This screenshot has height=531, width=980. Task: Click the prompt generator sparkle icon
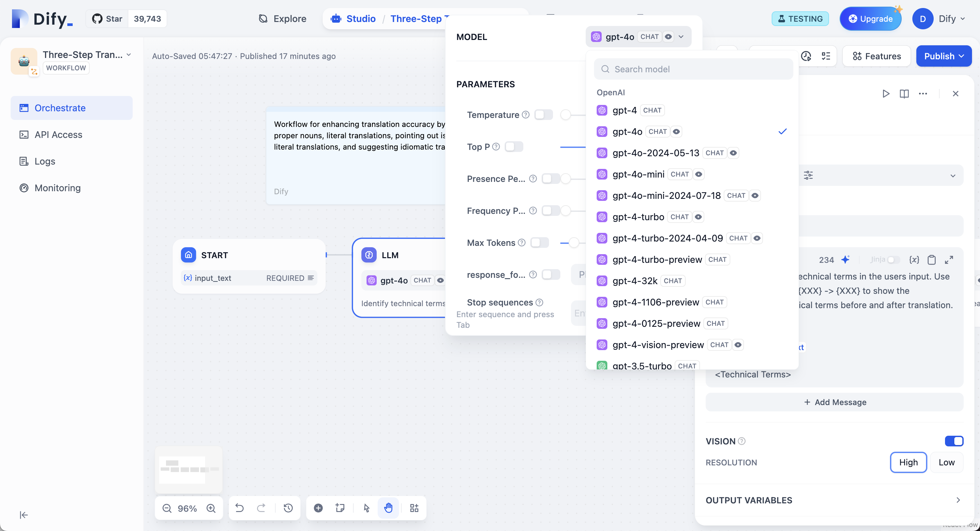pyautogui.click(x=845, y=260)
